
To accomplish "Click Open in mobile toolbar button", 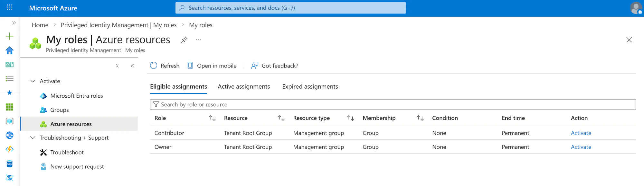I will click(x=212, y=66).
